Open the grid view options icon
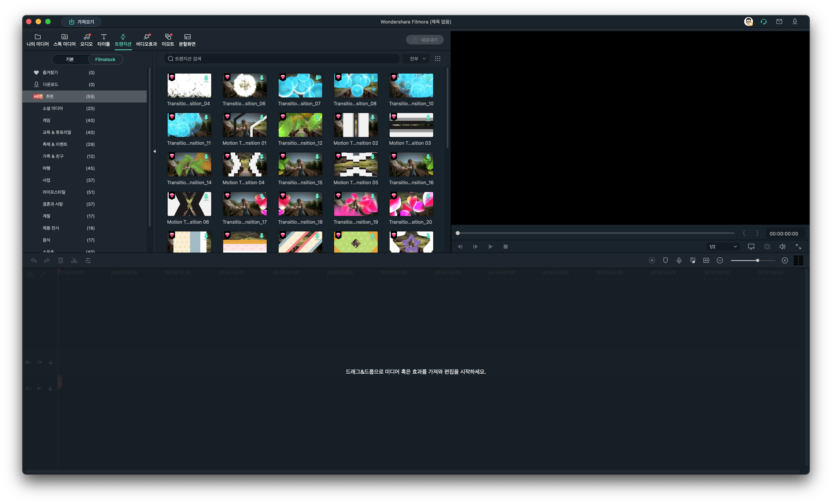832x504 pixels. click(x=438, y=59)
